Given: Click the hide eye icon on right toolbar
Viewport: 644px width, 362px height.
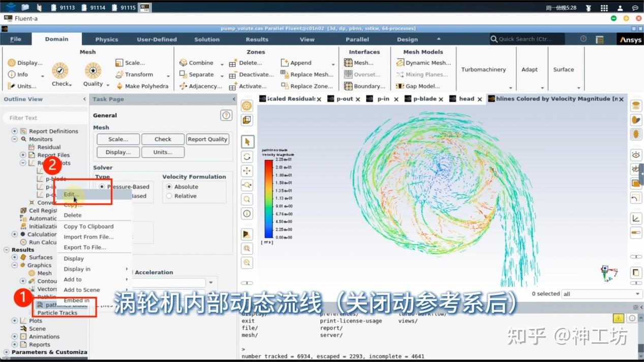Looking at the screenshot, I should click(x=636, y=169).
